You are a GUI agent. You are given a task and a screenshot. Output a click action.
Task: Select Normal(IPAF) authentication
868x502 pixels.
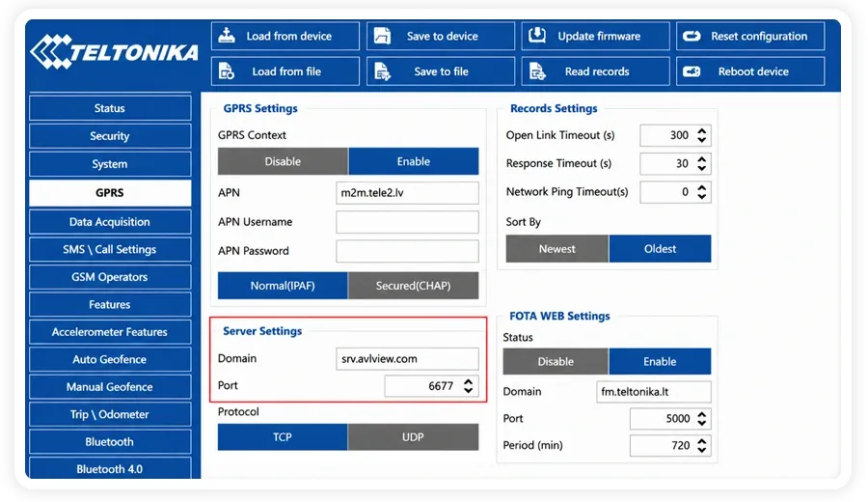click(x=283, y=286)
